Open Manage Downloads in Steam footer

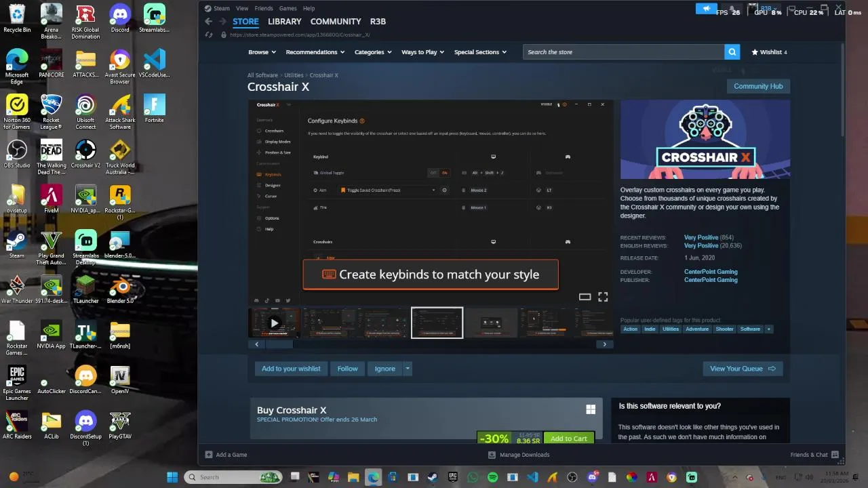(519, 455)
